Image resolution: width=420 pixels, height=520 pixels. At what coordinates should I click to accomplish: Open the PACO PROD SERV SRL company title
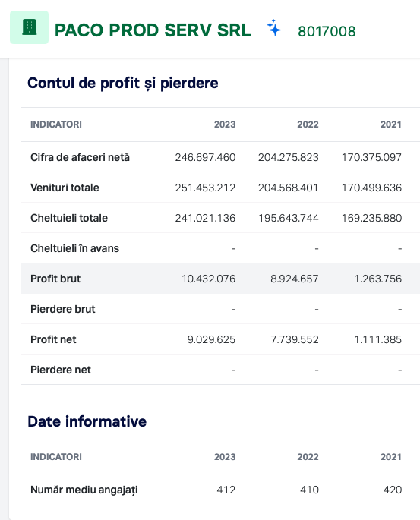click(153, 30)
